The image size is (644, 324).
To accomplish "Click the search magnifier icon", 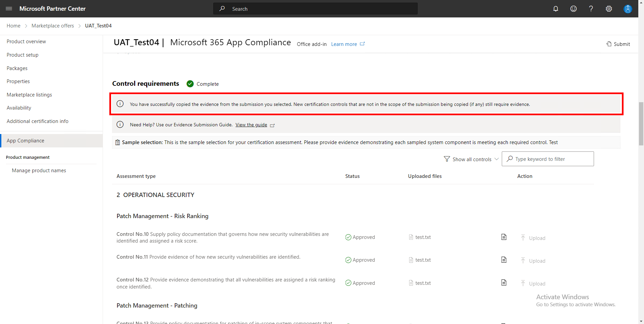I will [222, 9].
